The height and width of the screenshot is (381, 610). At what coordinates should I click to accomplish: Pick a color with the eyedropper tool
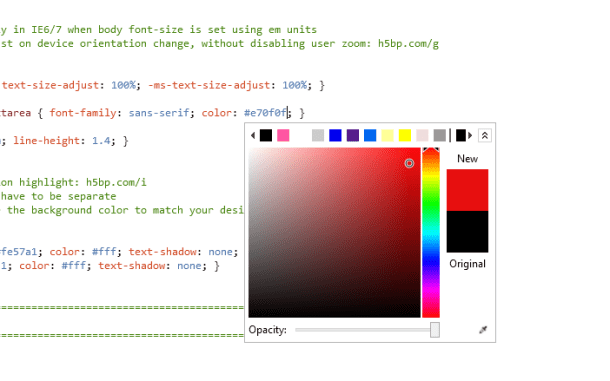pos(483,330)
